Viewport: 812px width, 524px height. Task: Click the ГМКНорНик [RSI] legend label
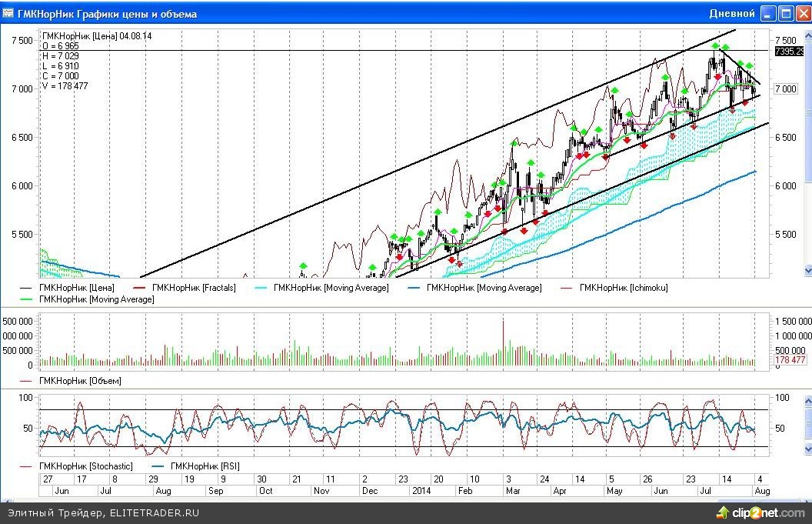(204, 466)
